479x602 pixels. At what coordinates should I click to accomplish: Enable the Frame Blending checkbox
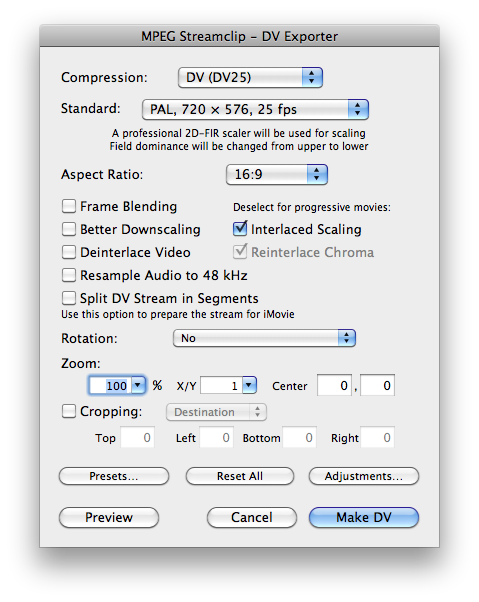[x=69, y=206]
